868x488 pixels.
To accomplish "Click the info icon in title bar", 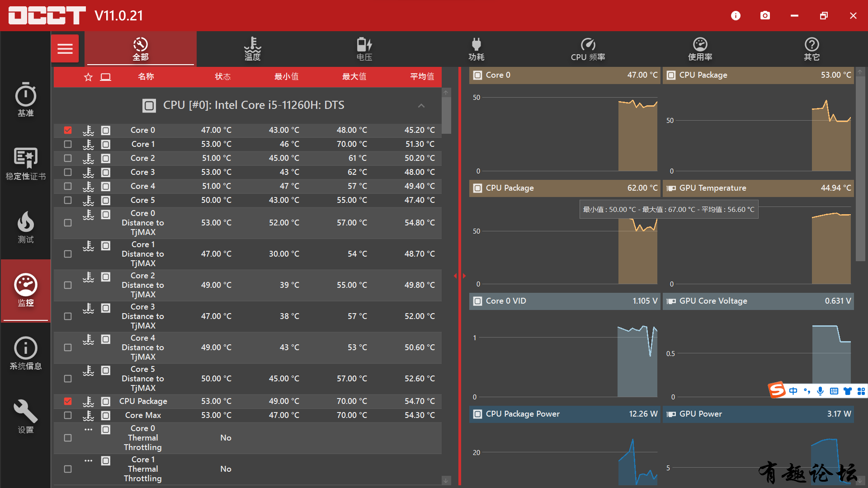I will [736, 16].
